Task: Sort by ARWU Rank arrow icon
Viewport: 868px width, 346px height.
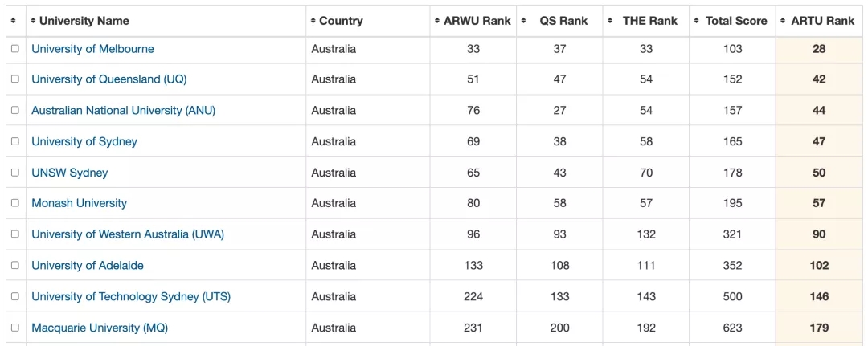Action: click(436, 21)
